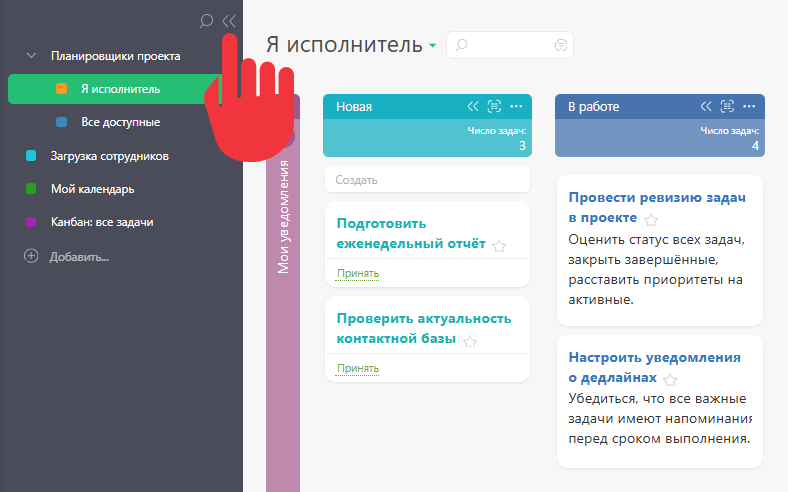This screenshot has width=788, height=492.
Task: Click the Добавить... label
Action: click(x=79, y=257)
